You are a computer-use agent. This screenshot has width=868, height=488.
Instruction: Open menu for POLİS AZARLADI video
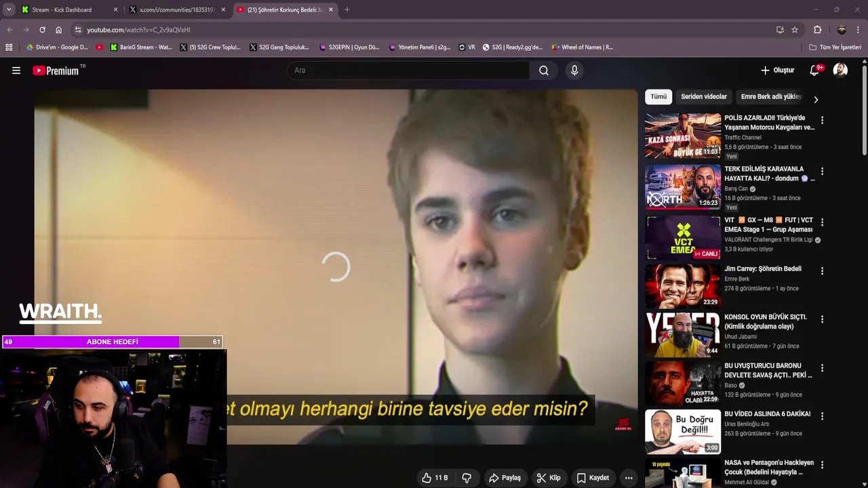(x=822, y=120)
